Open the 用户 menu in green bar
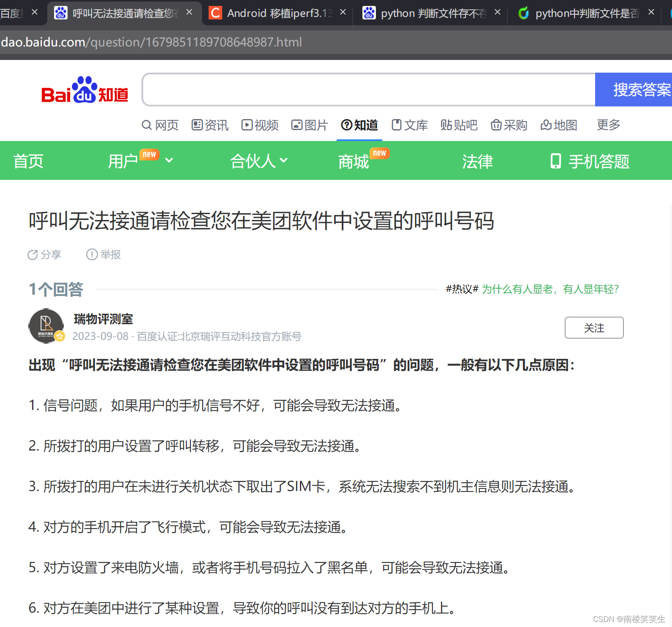The image size is (672, 627). (x=123, y=161)
